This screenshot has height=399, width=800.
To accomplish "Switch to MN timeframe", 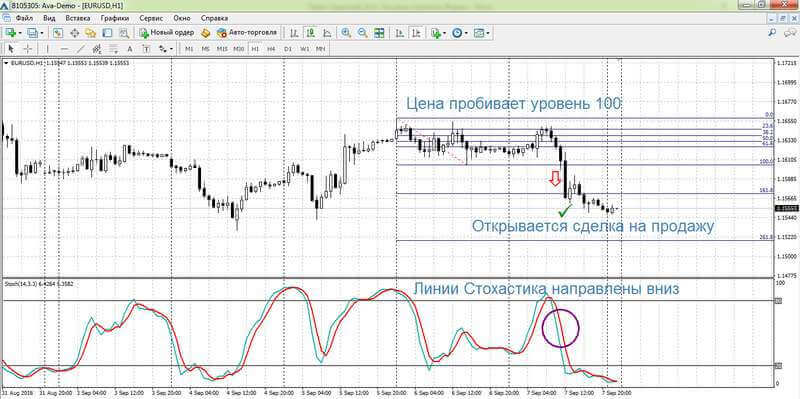I will coord(320,48).
